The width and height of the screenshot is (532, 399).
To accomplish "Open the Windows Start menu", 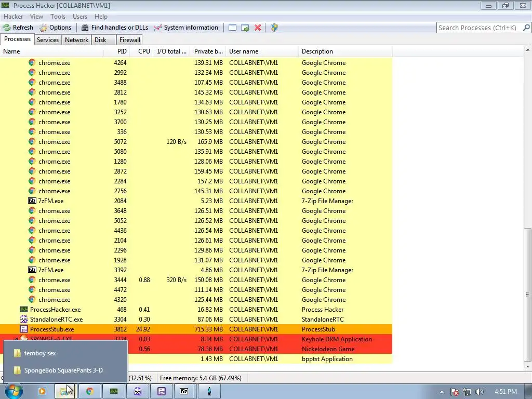I will click(x=14, y=391).
